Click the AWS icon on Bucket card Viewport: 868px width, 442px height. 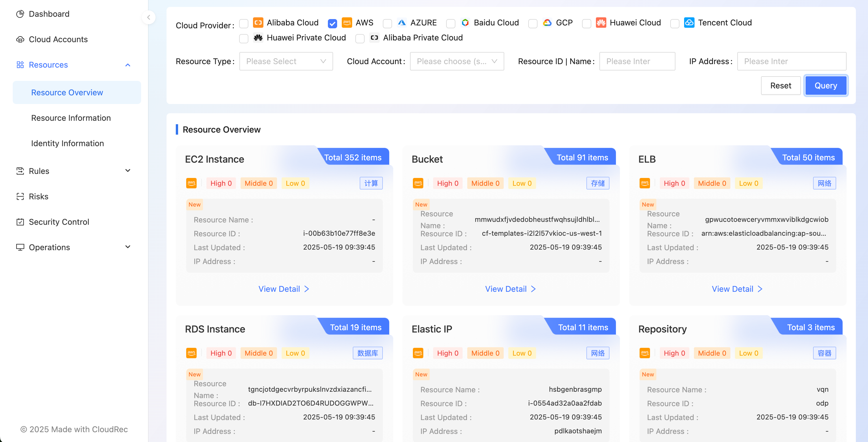pyautogui.click(x=418, y=183)
